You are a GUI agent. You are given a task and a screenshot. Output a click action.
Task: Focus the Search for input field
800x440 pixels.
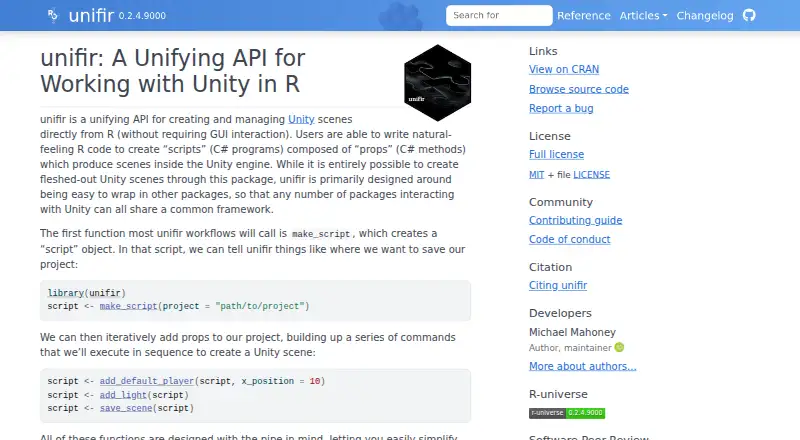point(499,15)
